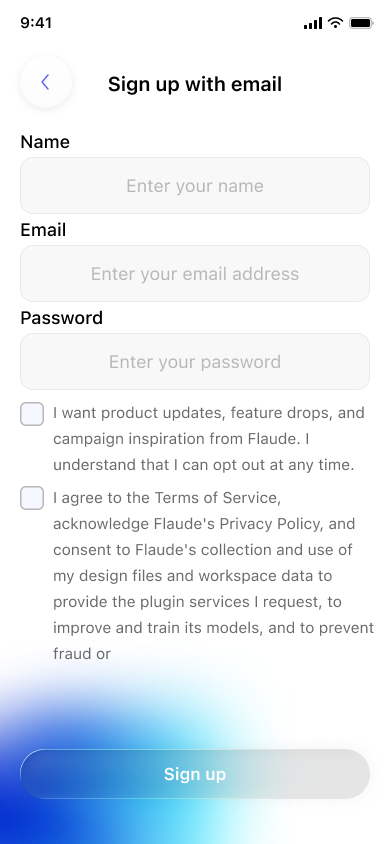
Task: Open the Terms of Service text link
Action: [x=217, y=498]
